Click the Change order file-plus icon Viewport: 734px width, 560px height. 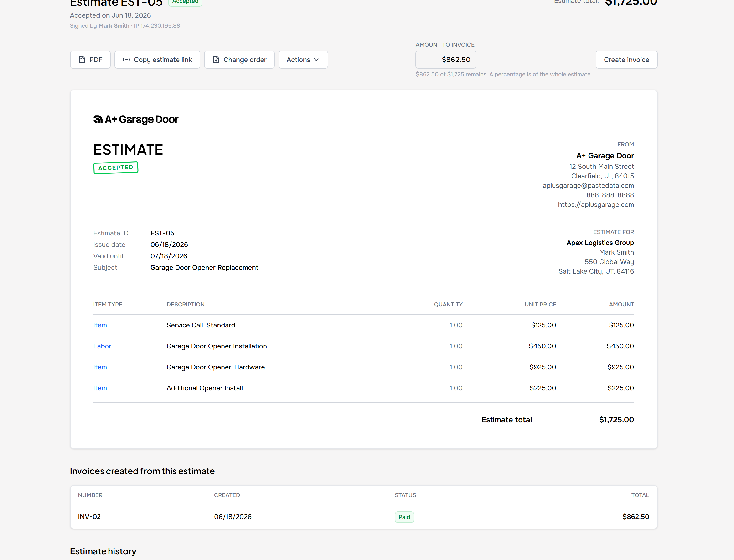[216, 60]
